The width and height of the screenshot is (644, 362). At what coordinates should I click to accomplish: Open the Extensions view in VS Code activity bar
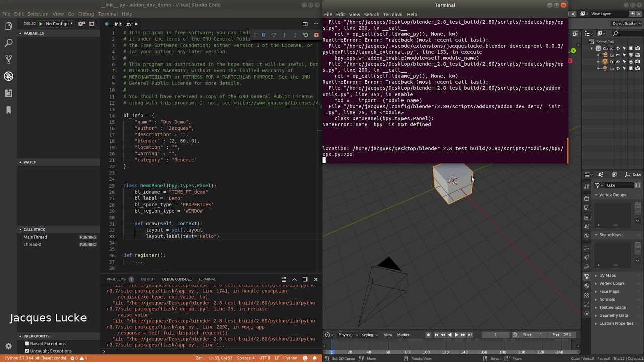8,93
